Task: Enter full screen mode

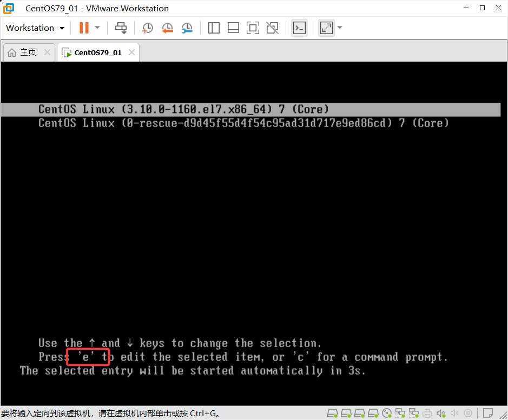Action: click(x=253, y=28)
